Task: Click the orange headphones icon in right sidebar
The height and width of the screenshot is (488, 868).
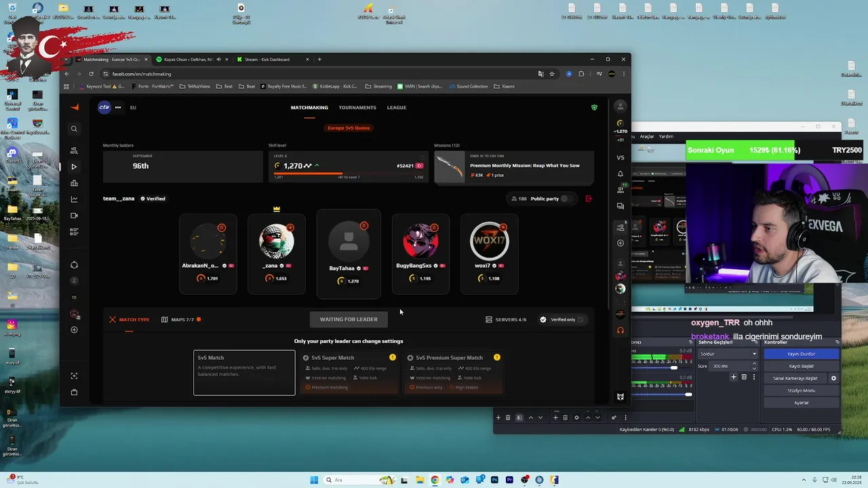Action: [620, 331]
